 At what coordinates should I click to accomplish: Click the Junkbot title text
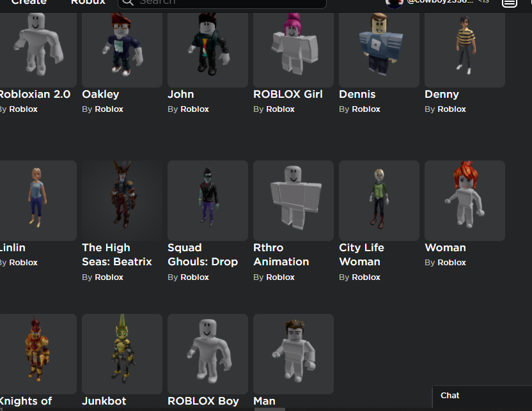(x=104, y=401)
